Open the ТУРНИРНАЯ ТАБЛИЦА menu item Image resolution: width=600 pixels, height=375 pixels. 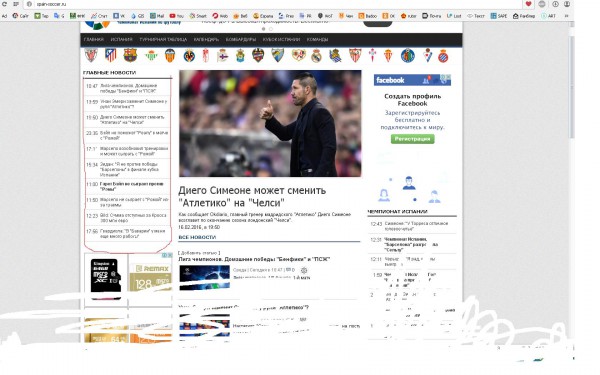pyautogui.click(x=163, y=39)
